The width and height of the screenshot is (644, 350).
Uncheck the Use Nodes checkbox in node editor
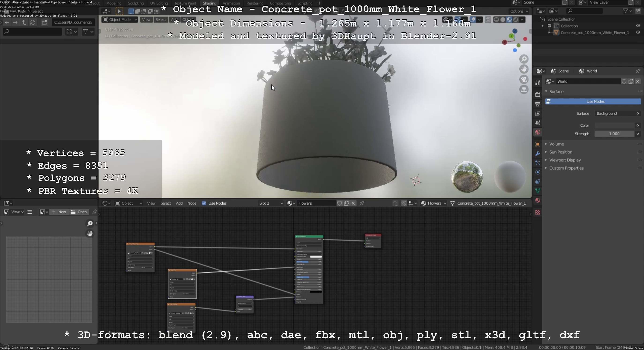click(204, 203)
